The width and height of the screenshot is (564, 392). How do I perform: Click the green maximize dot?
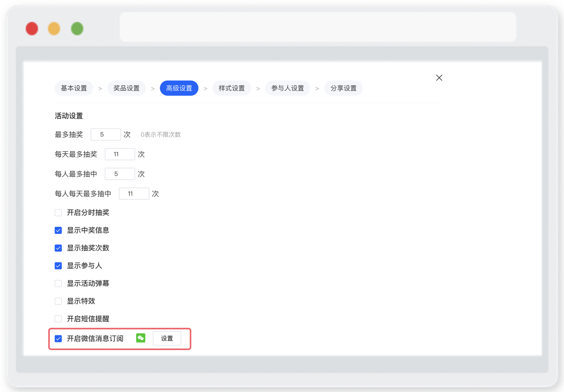pos(77,28)
